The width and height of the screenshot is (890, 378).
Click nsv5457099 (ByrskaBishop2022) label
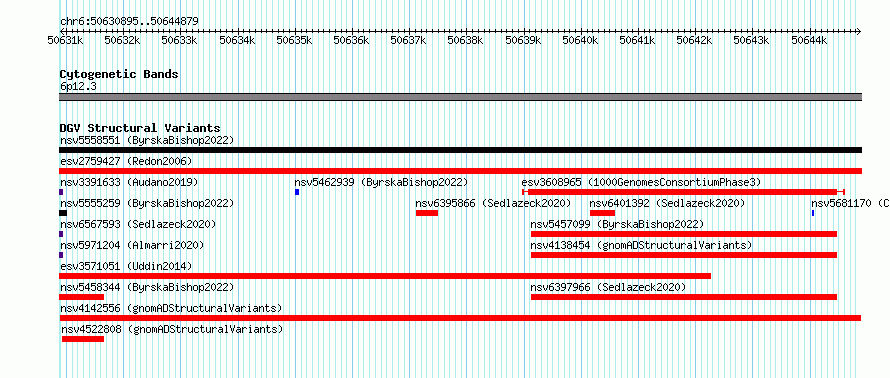(x=618, y=224)
